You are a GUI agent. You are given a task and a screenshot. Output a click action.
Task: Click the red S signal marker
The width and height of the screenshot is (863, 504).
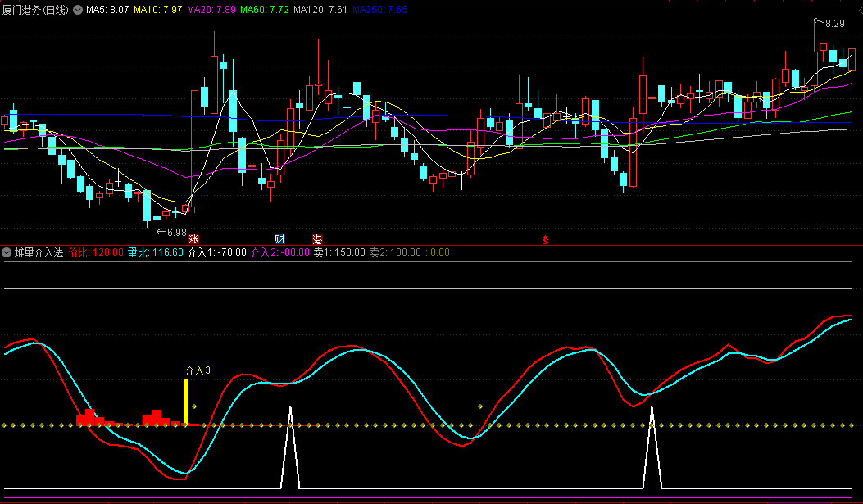(546, 240)
